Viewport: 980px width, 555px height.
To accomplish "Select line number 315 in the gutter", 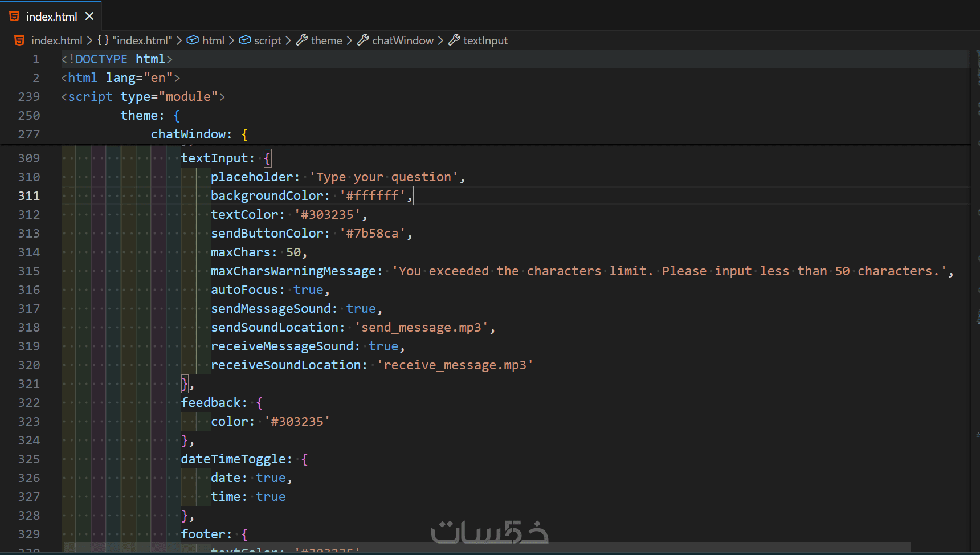I will pyautogui.click(x=29, y=271).
